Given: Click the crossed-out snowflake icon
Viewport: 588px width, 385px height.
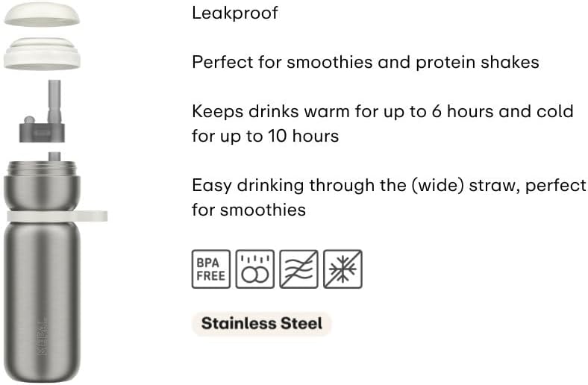Looking at the screenshot, I should point(343,269).
